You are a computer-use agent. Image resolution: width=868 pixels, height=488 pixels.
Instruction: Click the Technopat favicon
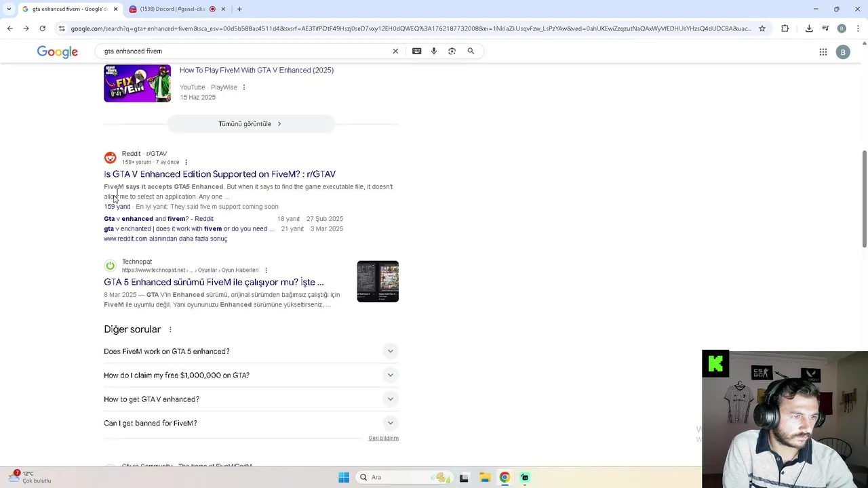(110, 266)
